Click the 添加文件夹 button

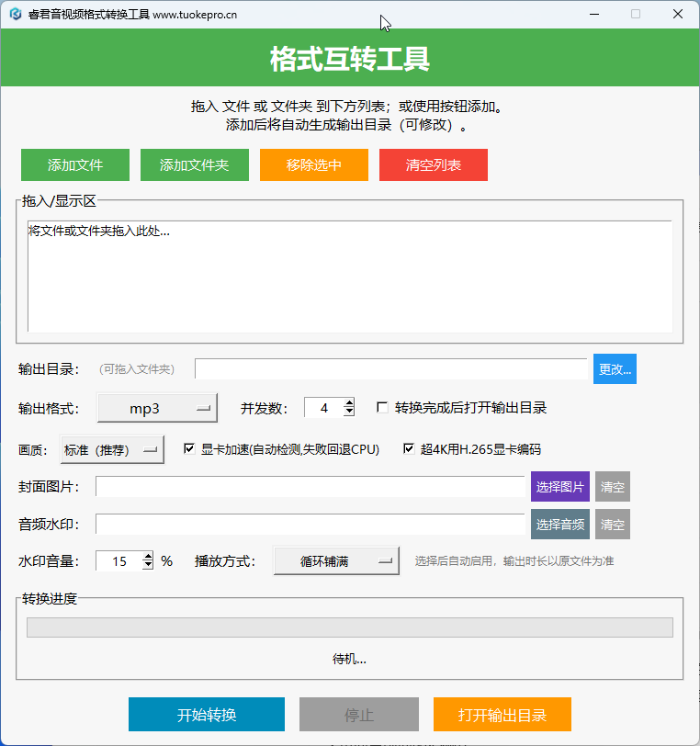tap(195, 165)
